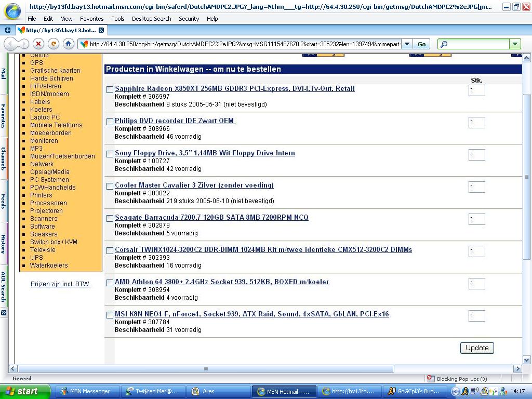Screen dimensions: 532x399
Task: Go back with the Back arrow
Action: [10, 44]
